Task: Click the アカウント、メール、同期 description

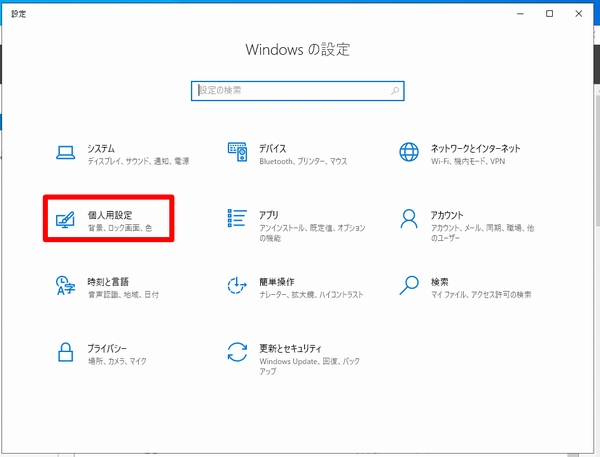Action: (483, 233)
